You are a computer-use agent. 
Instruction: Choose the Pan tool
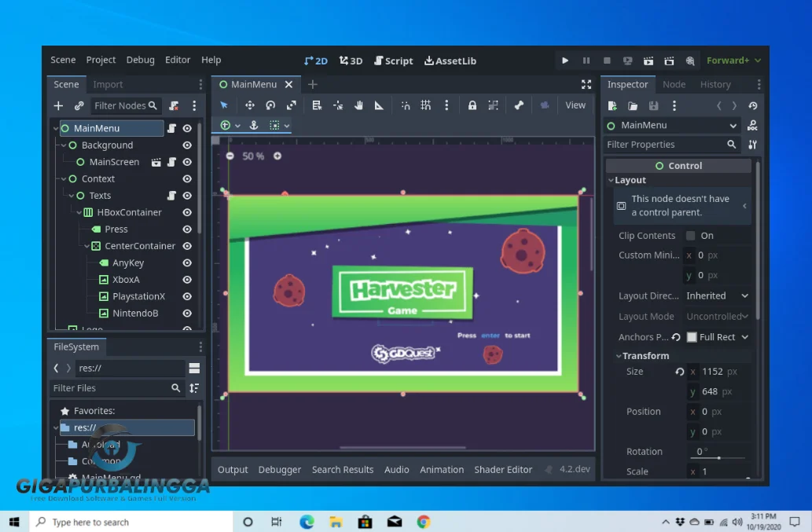[x=358, y=105]
